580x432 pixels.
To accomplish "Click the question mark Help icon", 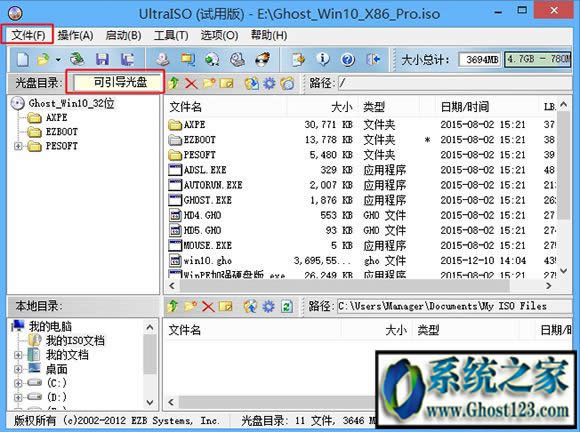I will point(348,59).
